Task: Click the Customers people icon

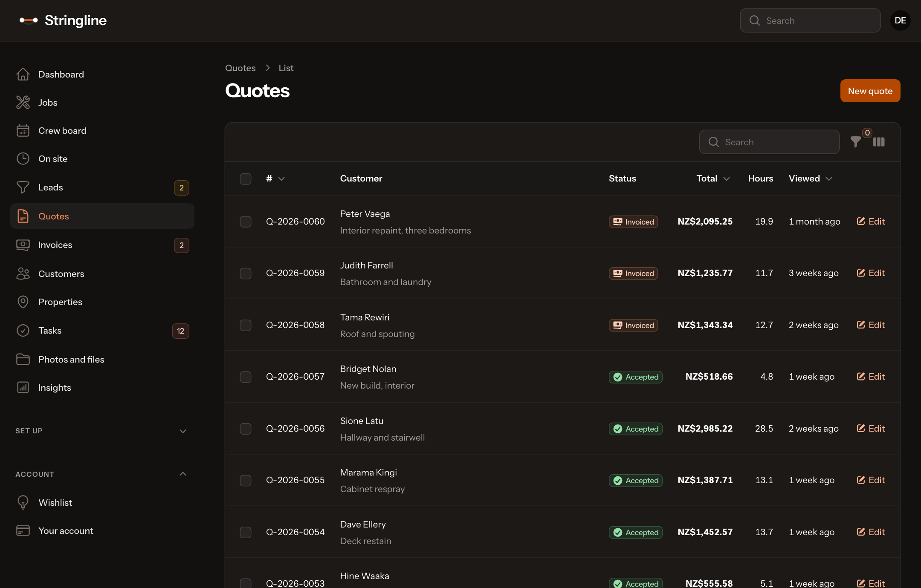Action: coord(23,274)
